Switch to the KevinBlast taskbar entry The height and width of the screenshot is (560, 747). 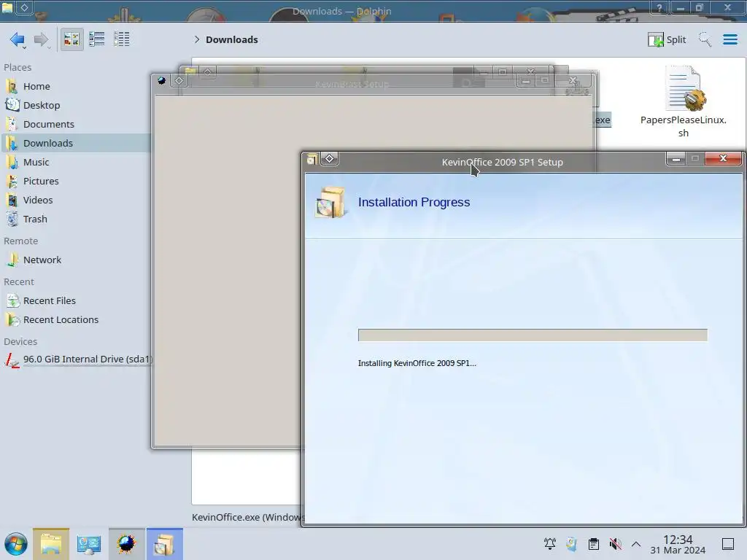(x=127, y=544)
